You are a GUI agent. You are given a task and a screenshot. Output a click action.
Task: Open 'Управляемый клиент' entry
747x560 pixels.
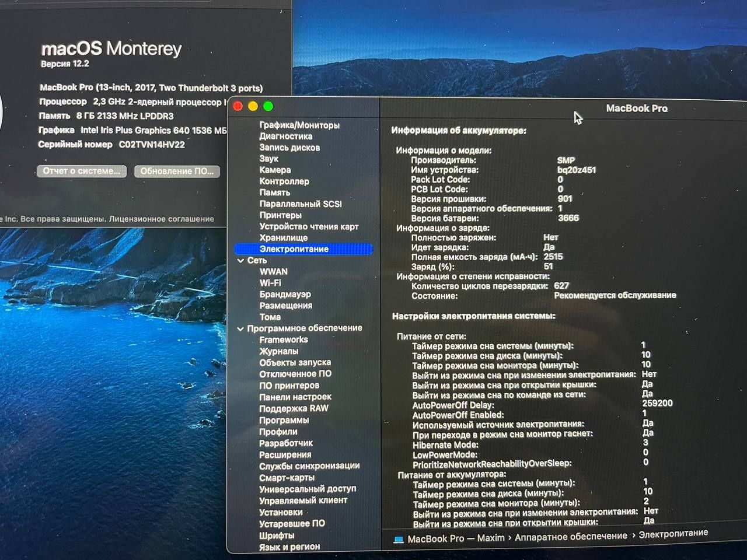[x=303, y=501]
